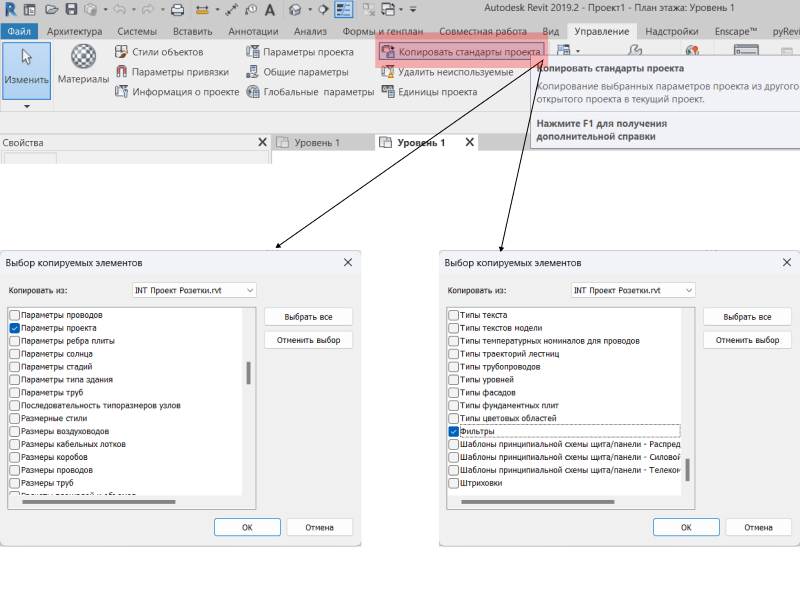Screen dimensions: 800x600
Task: Switch to the Надстройки ribbon tab
Action: (671, 31)
